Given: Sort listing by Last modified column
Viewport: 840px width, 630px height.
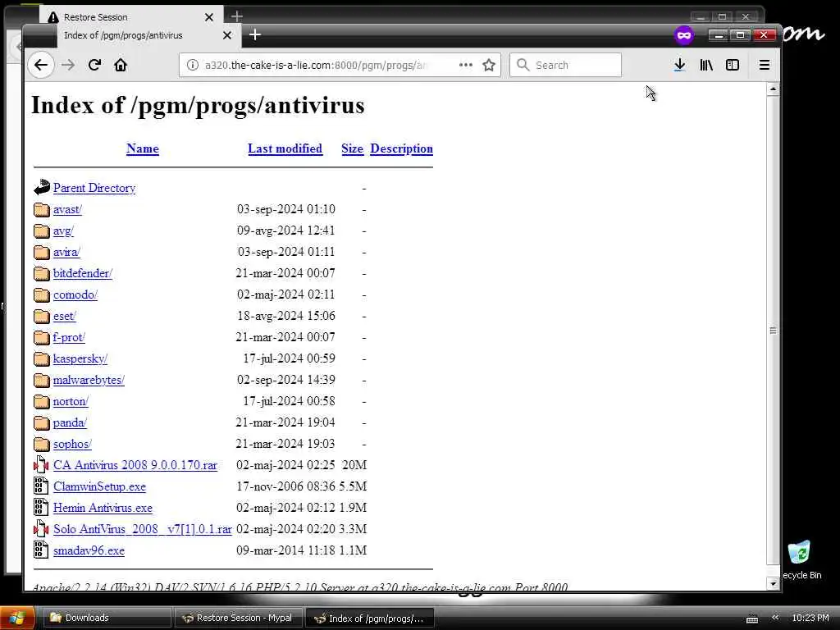Looking at the screenshot, I should pos(285,149).
